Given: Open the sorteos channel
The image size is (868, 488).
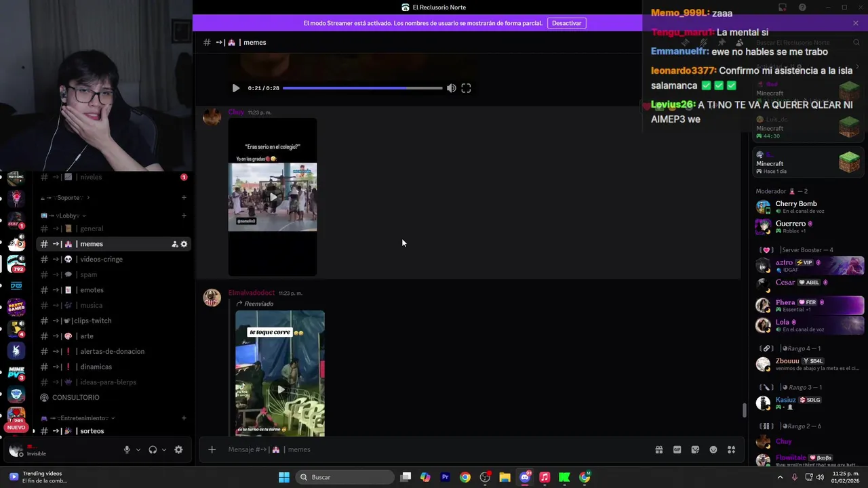Looking at the screenshot, I should pyautogui.click(x=113, y=431).
